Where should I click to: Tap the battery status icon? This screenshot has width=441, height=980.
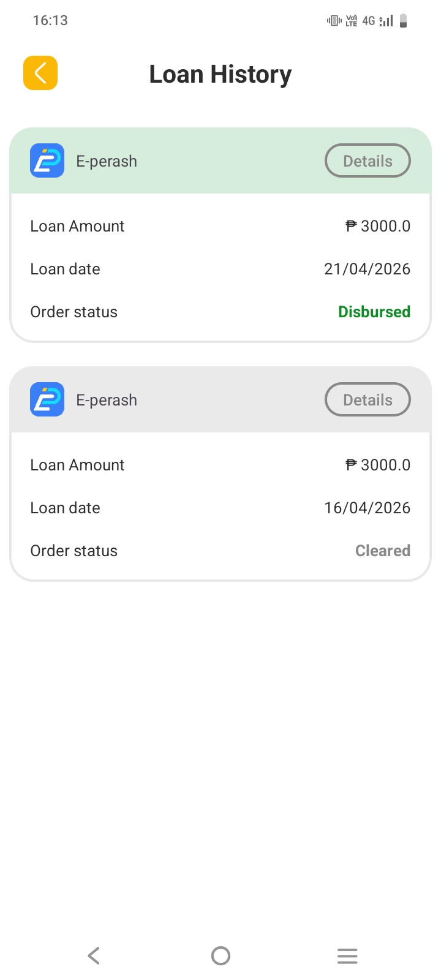click(403, 21)
